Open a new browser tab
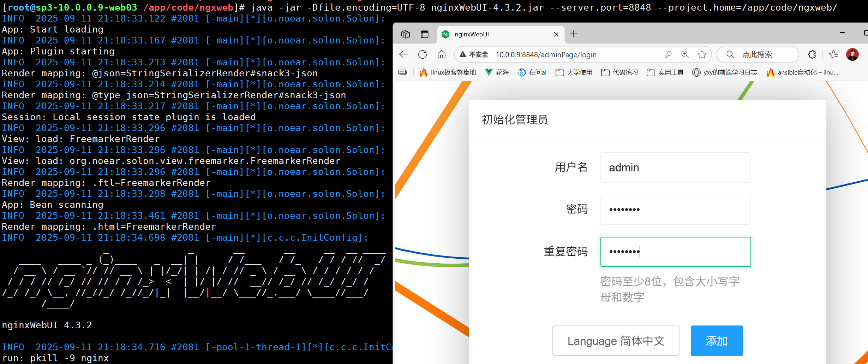The height and width of the screenshot is (364, 868). pyautogui.click(x=574, y=34)
